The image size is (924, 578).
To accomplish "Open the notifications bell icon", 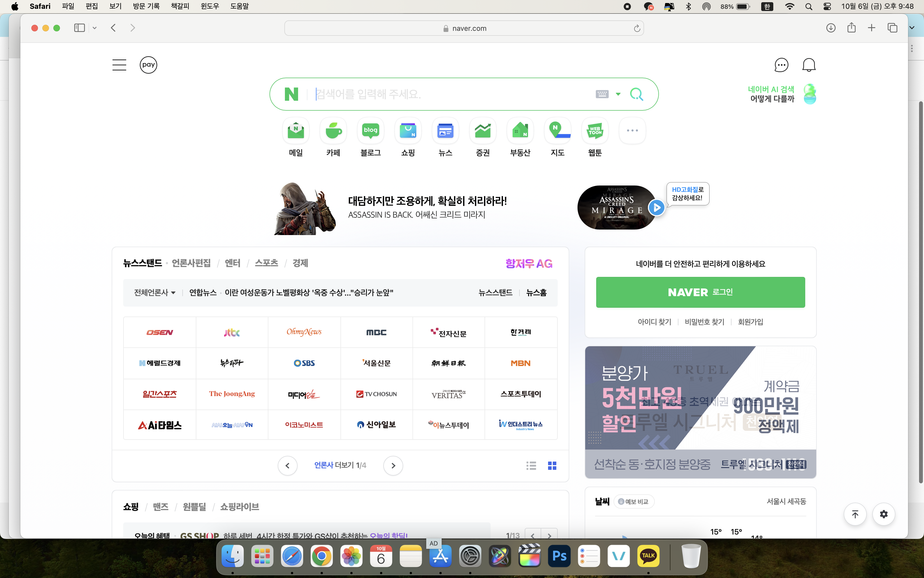I will (x=809, y=65).
